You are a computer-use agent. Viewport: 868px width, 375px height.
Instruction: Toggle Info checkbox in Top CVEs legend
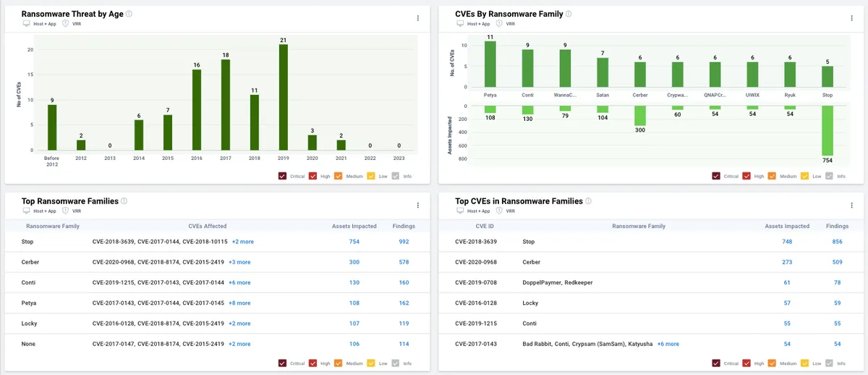click(829, 363)
